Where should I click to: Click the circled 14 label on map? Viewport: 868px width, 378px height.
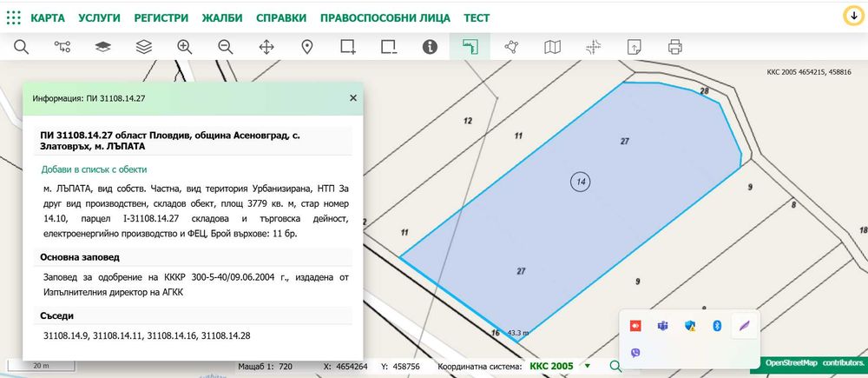tap(580, 182)
